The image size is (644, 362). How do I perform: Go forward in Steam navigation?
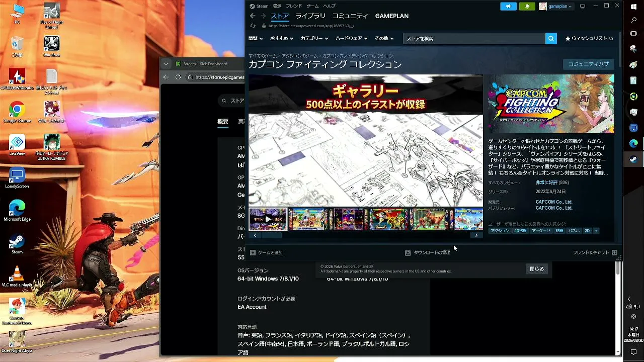[262, 16]
